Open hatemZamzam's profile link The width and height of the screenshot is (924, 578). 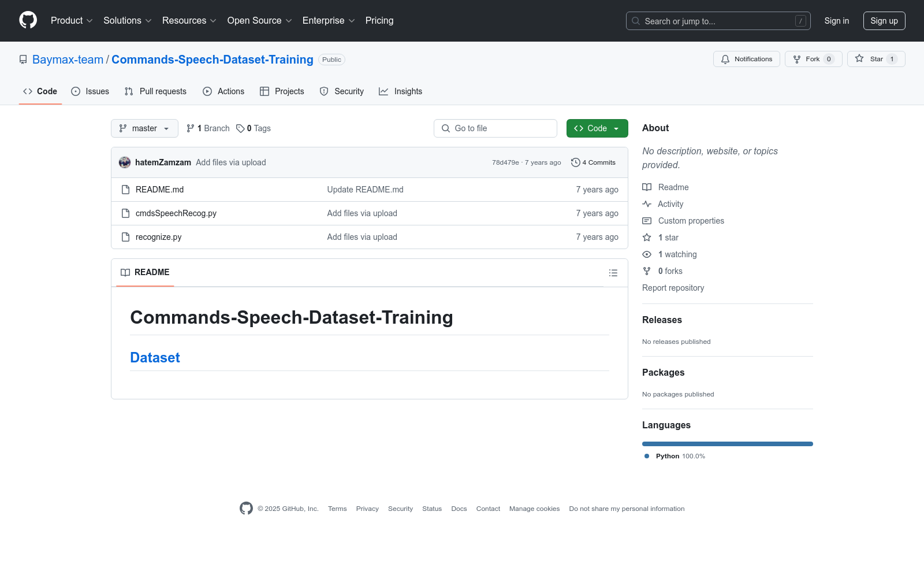(x=163, y=162)
